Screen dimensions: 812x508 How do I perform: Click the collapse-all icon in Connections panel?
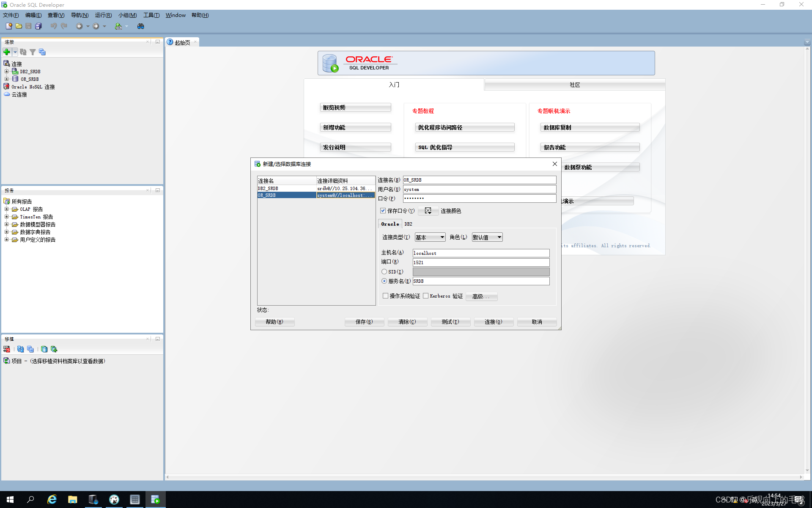tap(42, 52)
